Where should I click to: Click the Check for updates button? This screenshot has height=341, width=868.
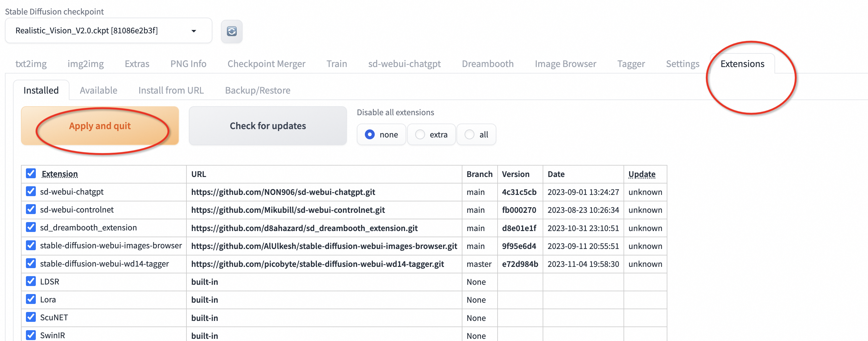(268, 126)
